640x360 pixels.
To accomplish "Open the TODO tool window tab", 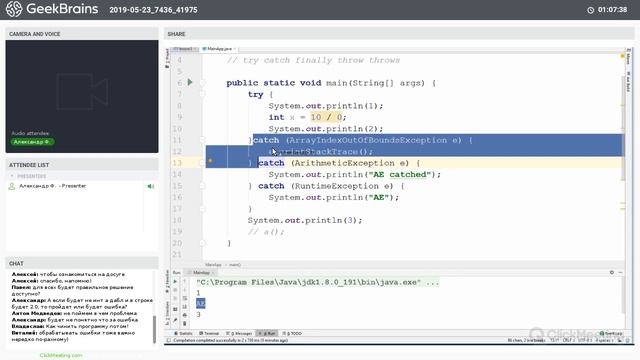I will coord(292,333).
